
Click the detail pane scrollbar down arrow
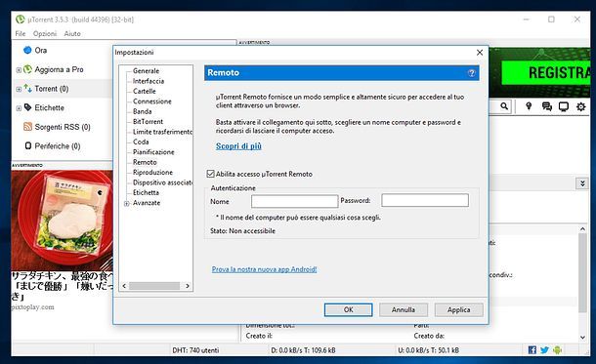click(582, 337)
